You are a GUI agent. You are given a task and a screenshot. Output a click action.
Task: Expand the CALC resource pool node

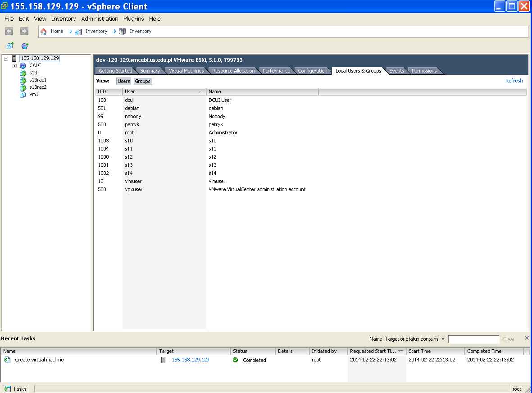click(14, 66)
